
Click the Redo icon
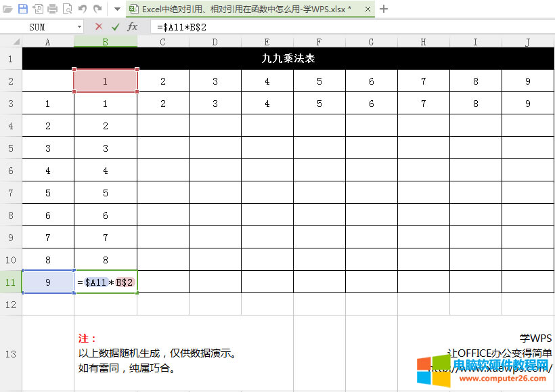(x=97, y=9)
